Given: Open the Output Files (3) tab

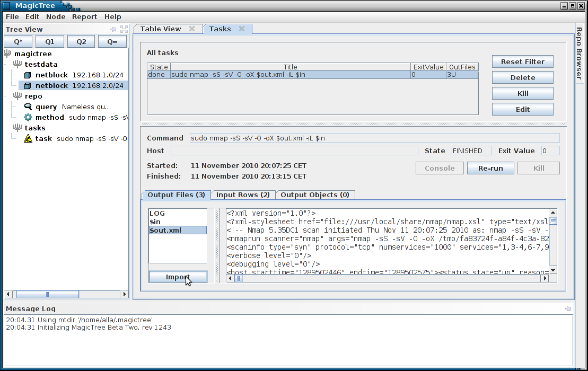Looking at the screenshot, I should [x=176, y=195].
